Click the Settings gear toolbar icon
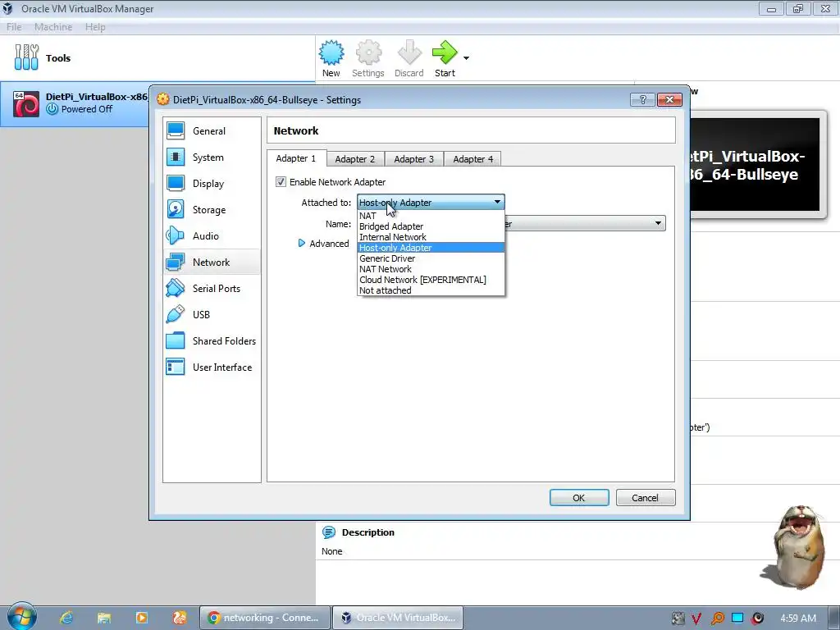Screen dimensions: 840x630 tap(368, 58)
